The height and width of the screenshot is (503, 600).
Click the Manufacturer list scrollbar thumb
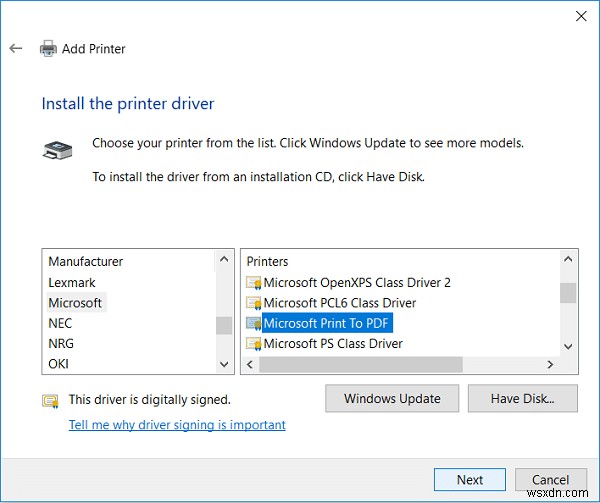(x=224, y=326)
